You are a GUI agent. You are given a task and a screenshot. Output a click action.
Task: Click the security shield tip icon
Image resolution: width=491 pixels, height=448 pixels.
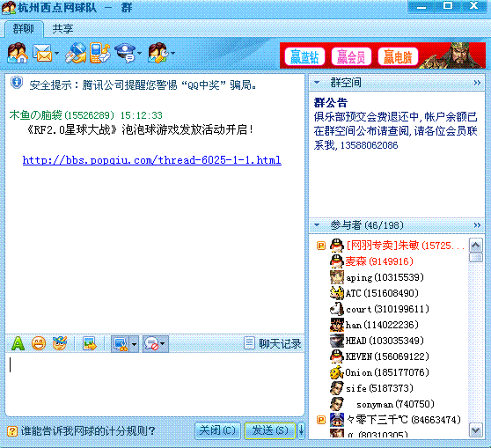17,84
